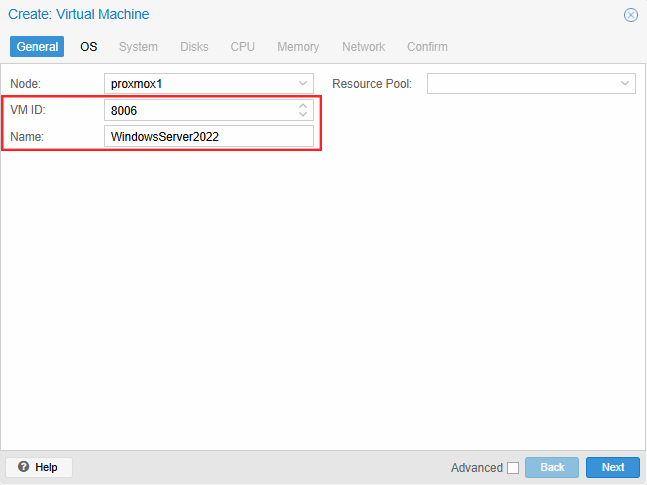
Task: Decrease VM ID with the down arrow
Action: click(303, 114)
